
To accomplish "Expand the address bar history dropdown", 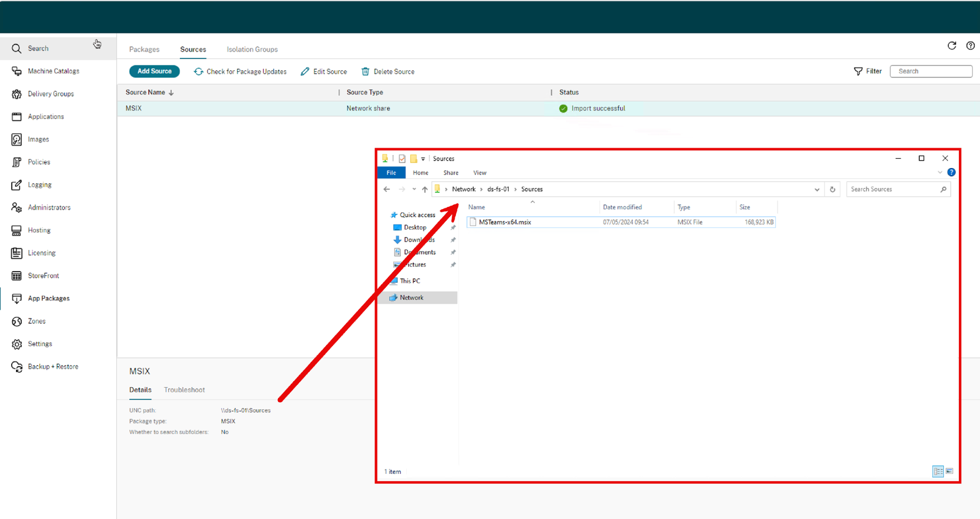I will pos(817,189).
